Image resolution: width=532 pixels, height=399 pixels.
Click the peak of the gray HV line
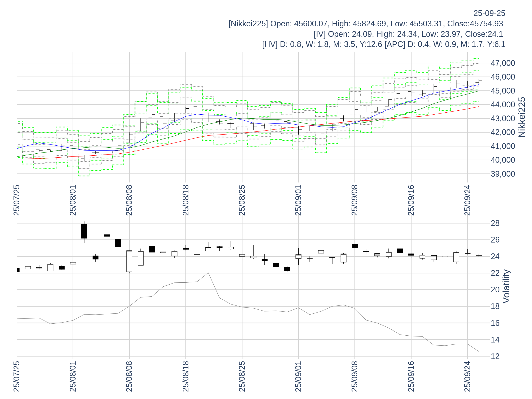coord(208,273)
